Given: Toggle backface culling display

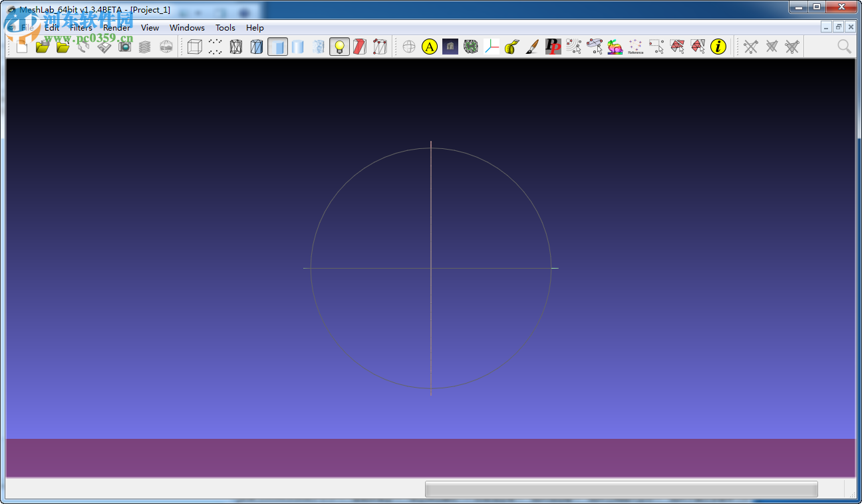Looking at the screenshot, I should 360,47.
